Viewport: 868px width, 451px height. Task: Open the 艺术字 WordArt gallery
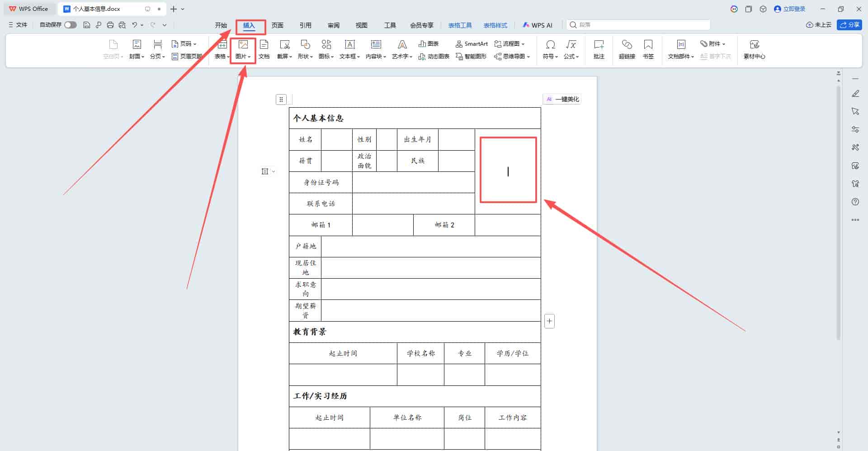tap(402, 49)
